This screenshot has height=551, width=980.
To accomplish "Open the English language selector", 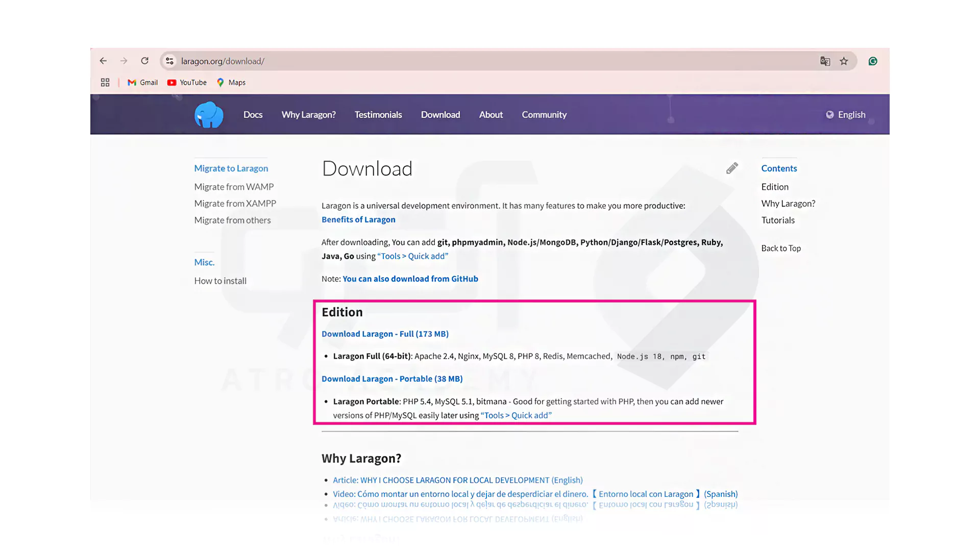I will [x=846, y=115].
